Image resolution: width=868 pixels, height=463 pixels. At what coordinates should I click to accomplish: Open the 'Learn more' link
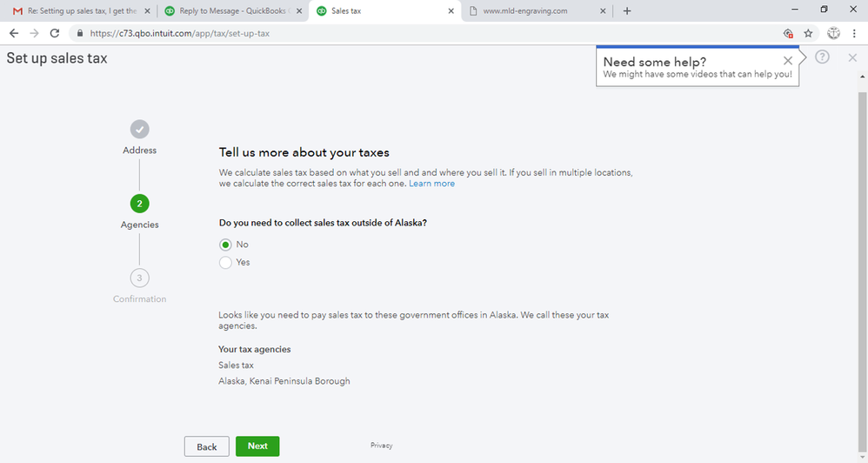pyautogui.click(x=431, y=184)
